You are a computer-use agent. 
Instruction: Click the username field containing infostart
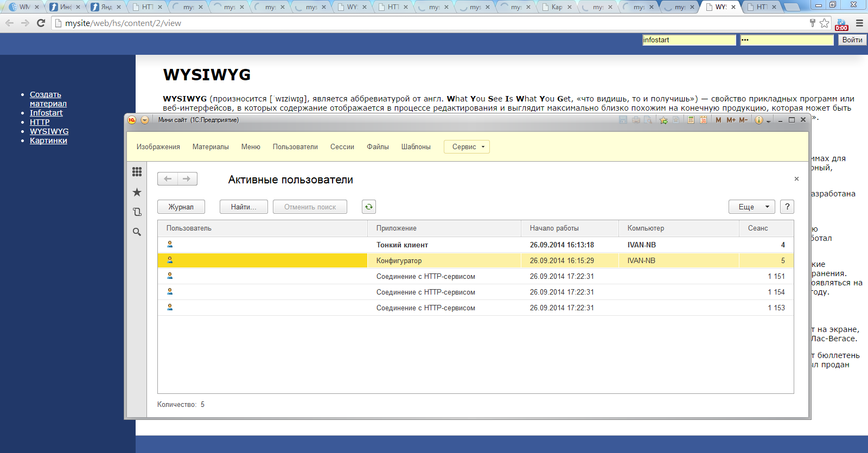tap(689, 40)
